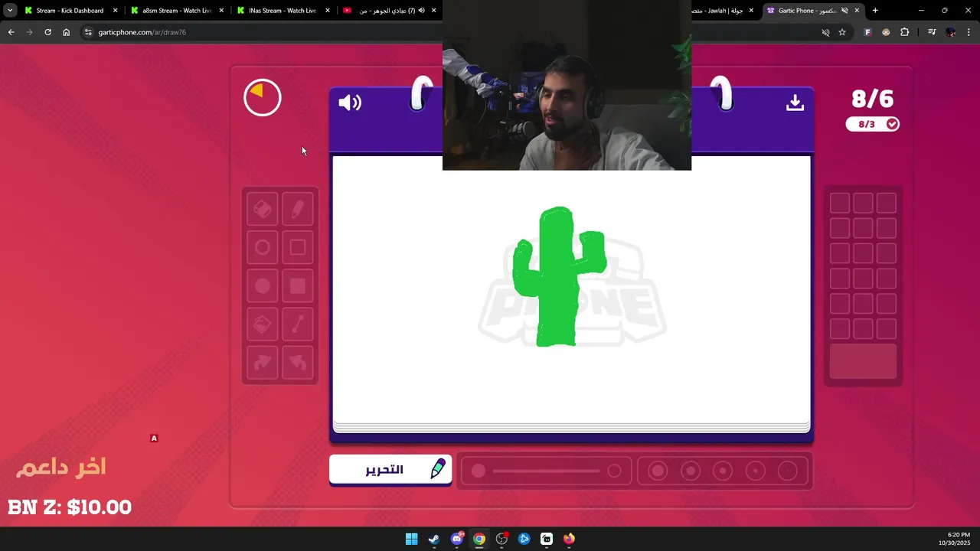Open the media control button in Chrome toolbar
This screenshot has height=551, width=980.
coord(932,32)
